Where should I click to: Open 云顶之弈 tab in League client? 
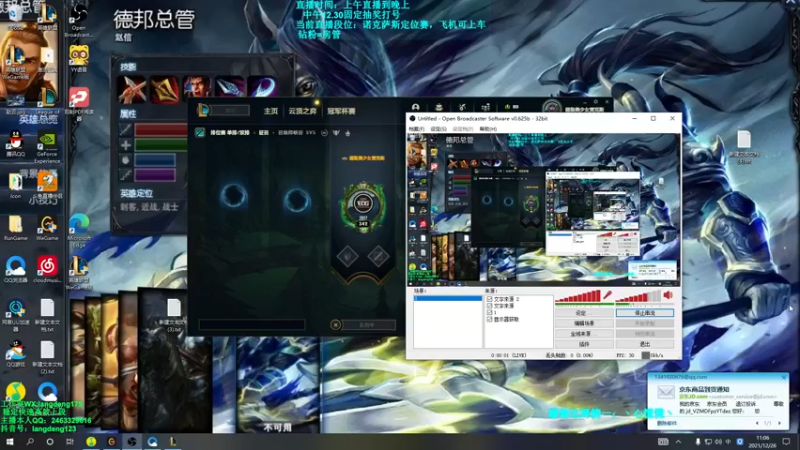click(x=302, y=111)
